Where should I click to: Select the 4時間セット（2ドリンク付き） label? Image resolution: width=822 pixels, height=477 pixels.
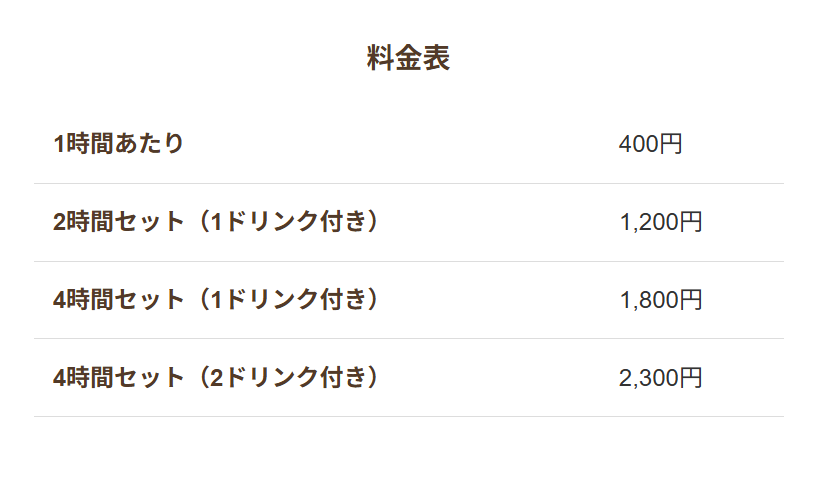tap(218, 377)
